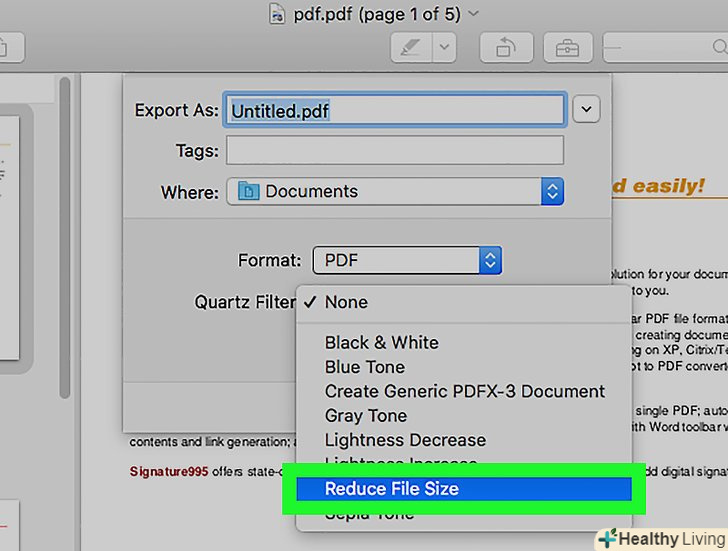Click the pdf.pdf document icon in title bar
The width and height of the screenshot is (728, 551).
pyautogui.click(x=277, y=14)
